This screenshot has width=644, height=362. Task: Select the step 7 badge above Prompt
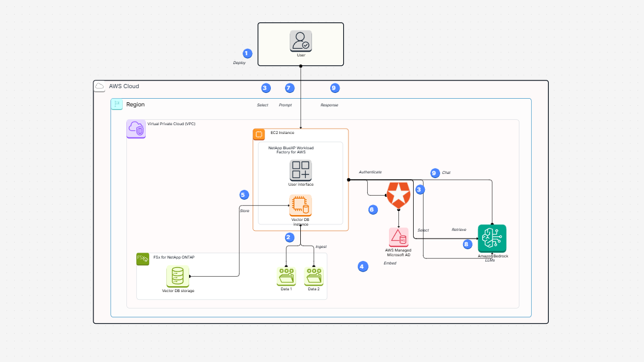(290, 88)
